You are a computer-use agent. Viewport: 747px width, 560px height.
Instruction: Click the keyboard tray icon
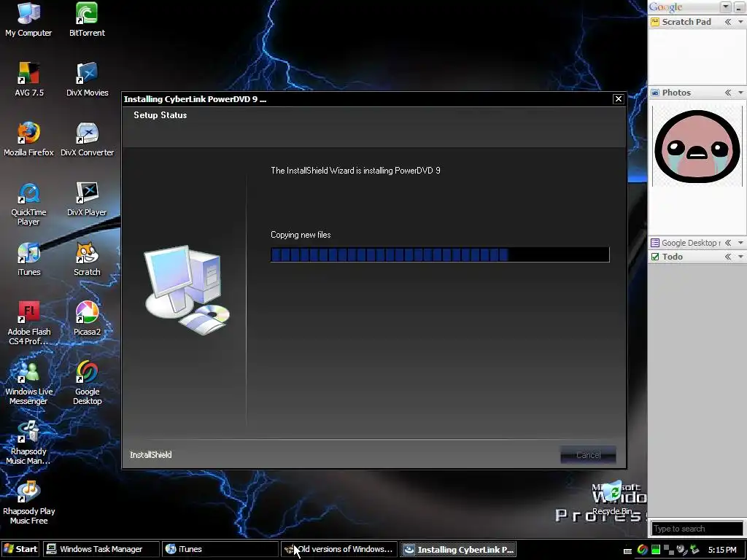(x=628, y=551)
